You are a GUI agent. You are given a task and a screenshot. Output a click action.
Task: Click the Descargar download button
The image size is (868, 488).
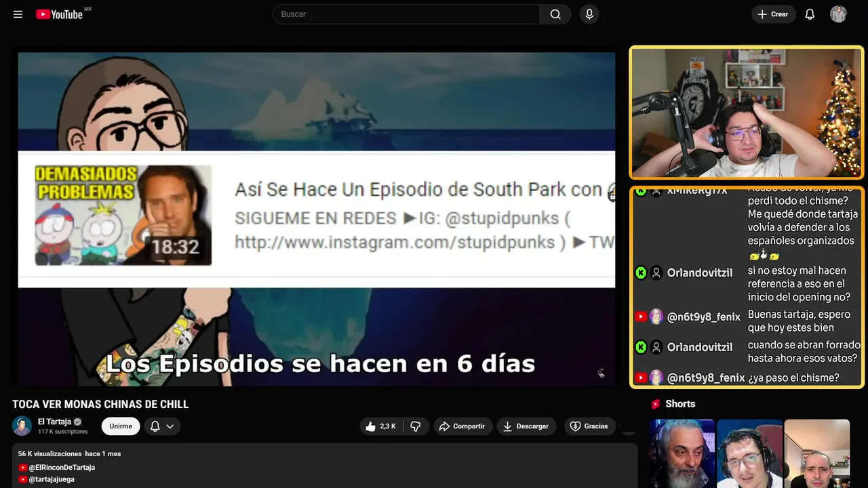point(526,426)
